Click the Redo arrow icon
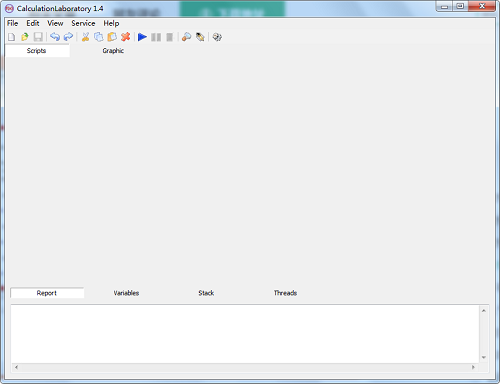The height and width of the screenshot is (384, 500). (68, 37)
